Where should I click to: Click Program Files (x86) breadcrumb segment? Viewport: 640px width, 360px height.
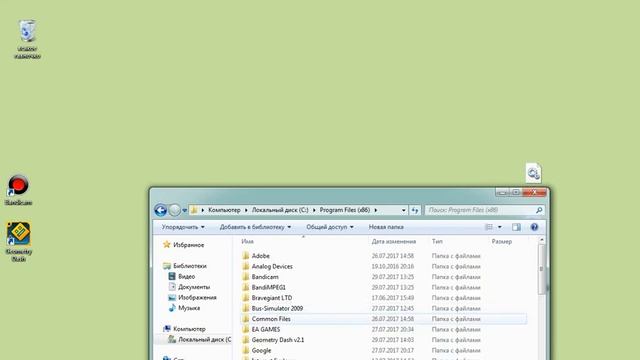344,210
